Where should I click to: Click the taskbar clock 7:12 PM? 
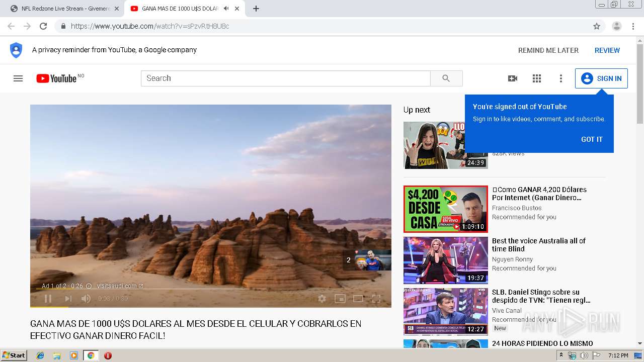618,355
